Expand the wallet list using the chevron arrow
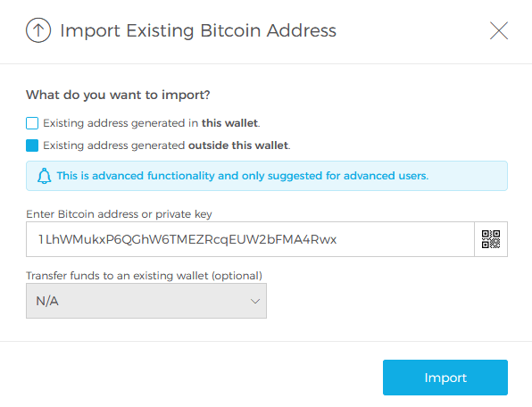532x407 pixels. coord(255,301)
